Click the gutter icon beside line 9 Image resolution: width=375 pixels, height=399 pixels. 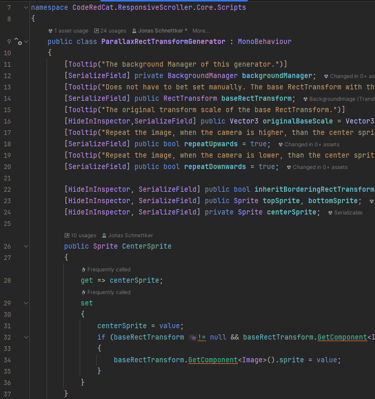18,42
